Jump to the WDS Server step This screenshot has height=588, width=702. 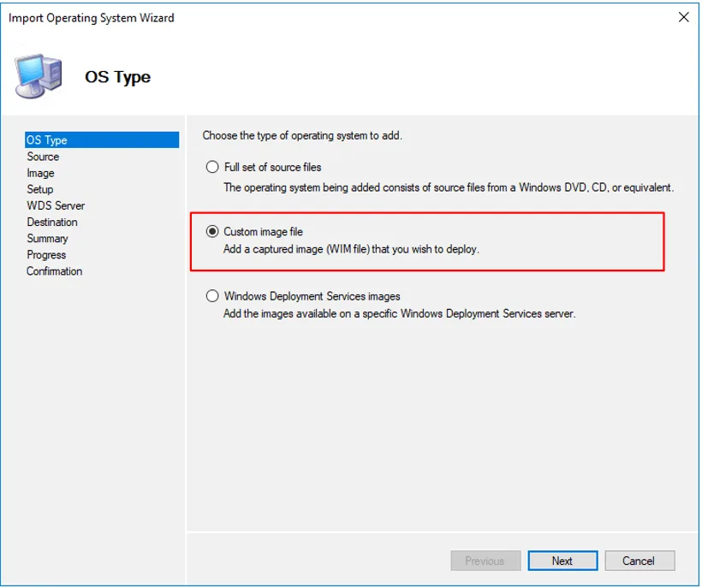pyautogui.click(x=56, y=206)
